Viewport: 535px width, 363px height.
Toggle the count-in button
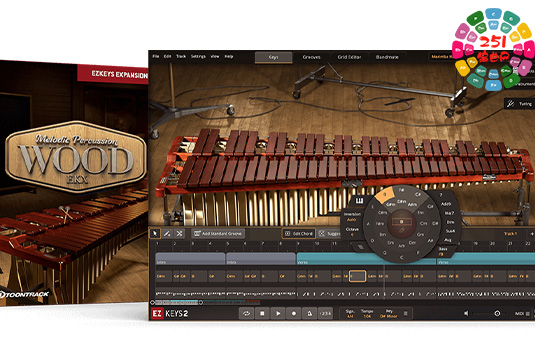(x=325, y=313)
